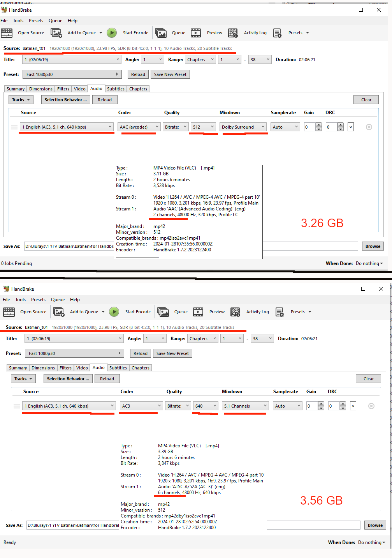Open bitrate dropdown showing 640
Viewport: 392px width, 558px height.
click(x=206, y=406)
